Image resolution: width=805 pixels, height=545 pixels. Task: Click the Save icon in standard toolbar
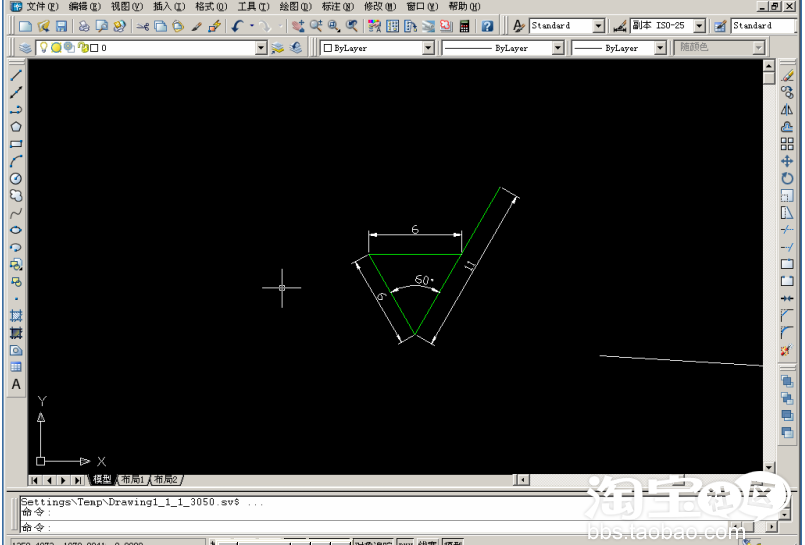coord(62,26)
